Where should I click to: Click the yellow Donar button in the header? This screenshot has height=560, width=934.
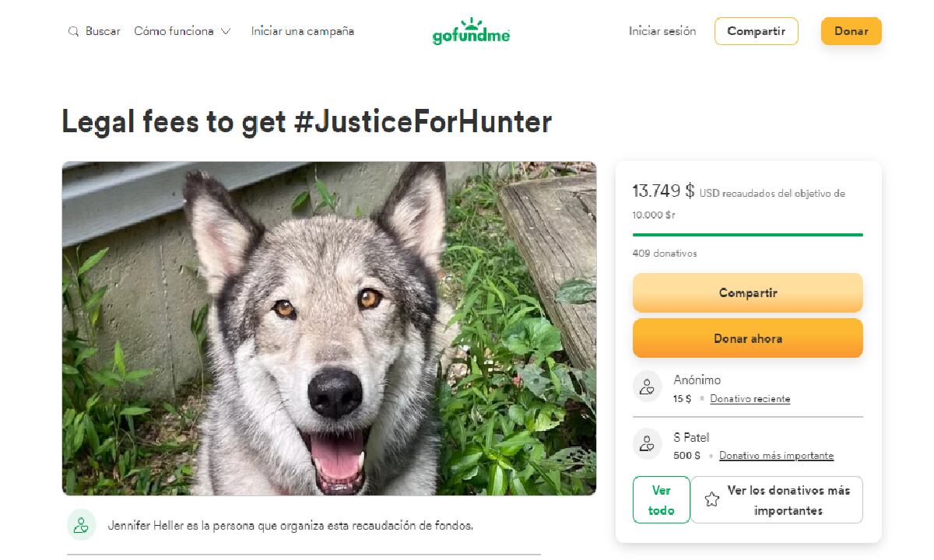coord(851,32)
